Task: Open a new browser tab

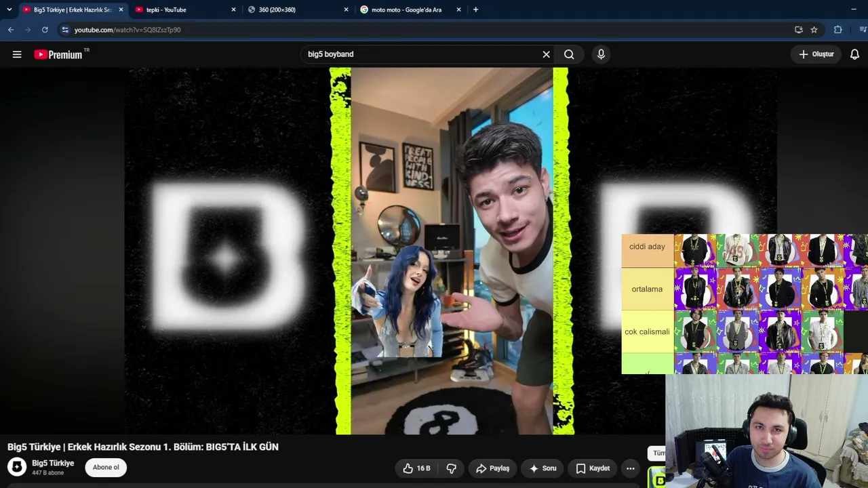Action: [x=475, y=9]
